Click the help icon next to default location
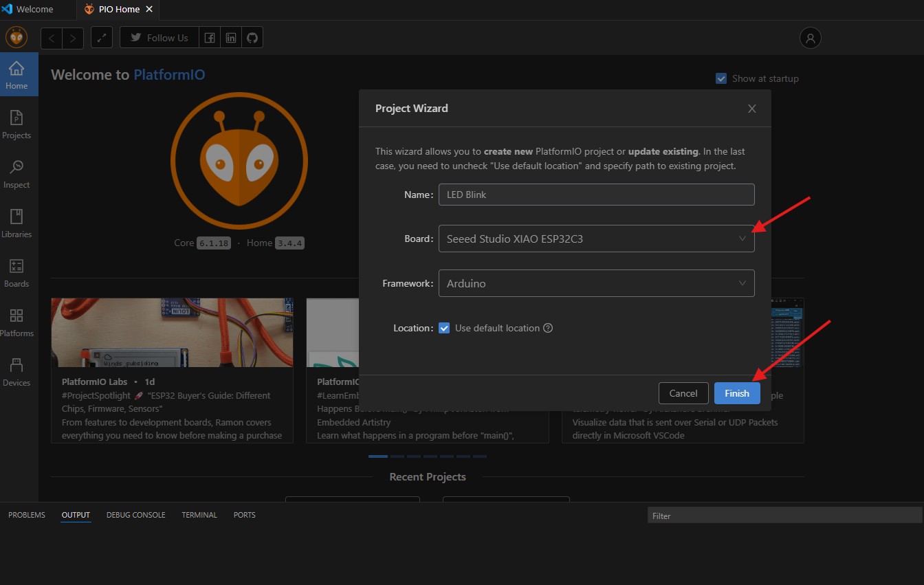This screenshot has height=585, width=924. coord(548,328)
